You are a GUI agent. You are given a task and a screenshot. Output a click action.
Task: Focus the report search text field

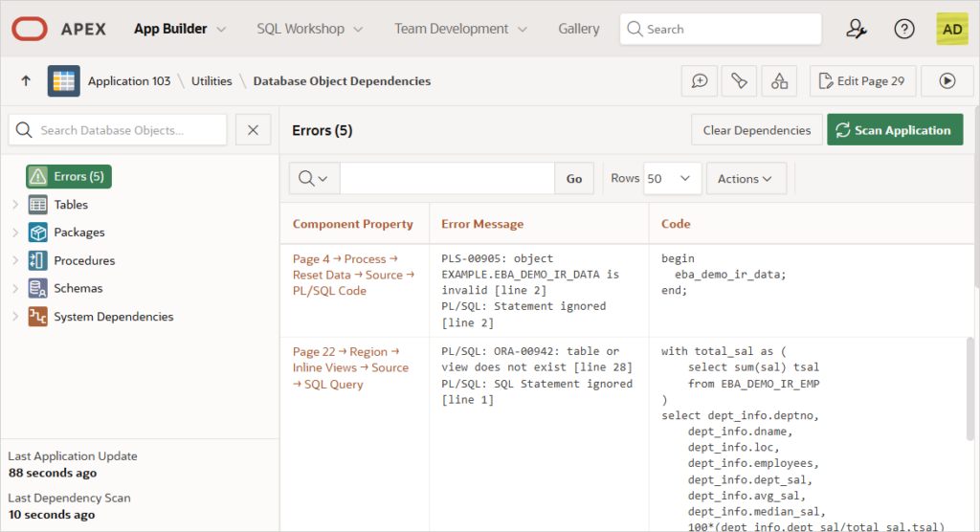(447, 179)
